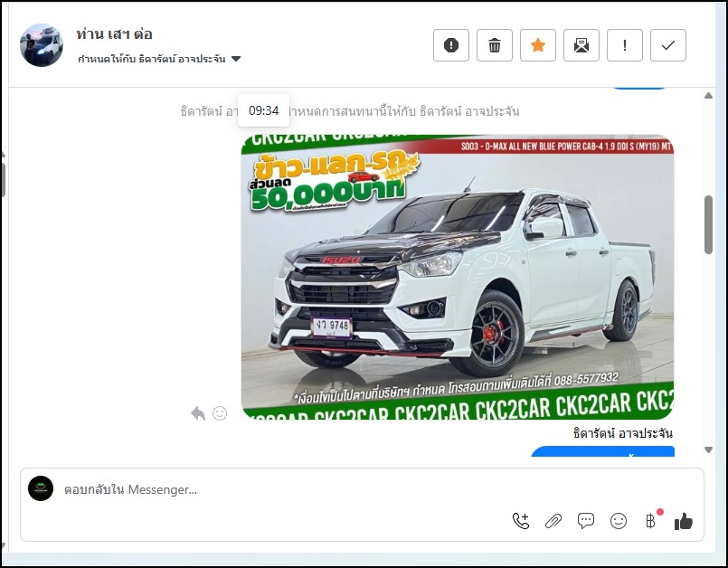Screen dimensions: 728x568
Task: Open profile picture of ท่าน เสฯ ต่อ
Action: coord(42,45)
